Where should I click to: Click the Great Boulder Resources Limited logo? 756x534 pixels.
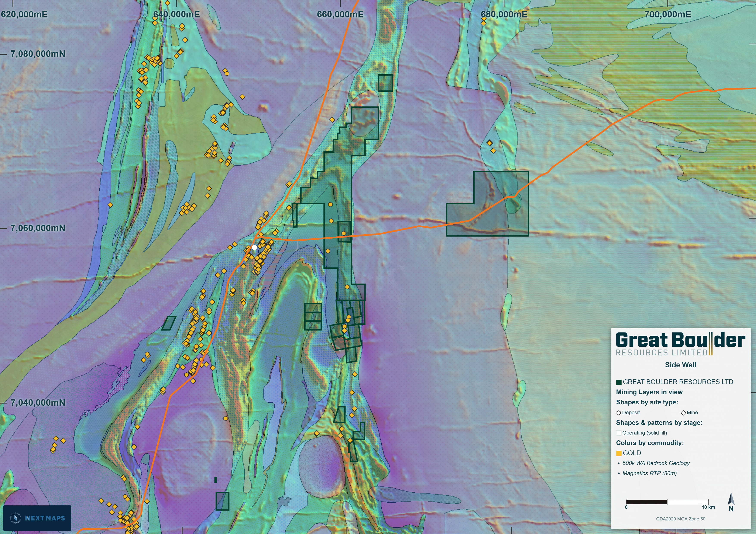click(680, 344)
